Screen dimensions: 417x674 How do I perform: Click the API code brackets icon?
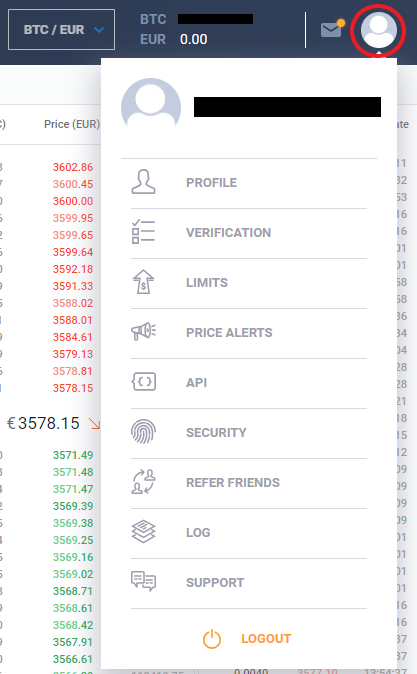tap(144, 382)
